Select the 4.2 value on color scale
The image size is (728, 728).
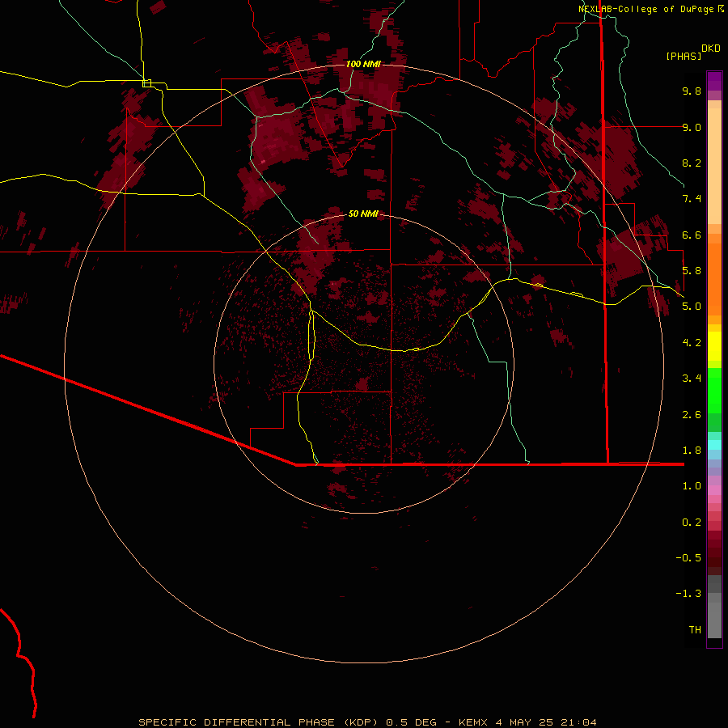pos(692,343)
